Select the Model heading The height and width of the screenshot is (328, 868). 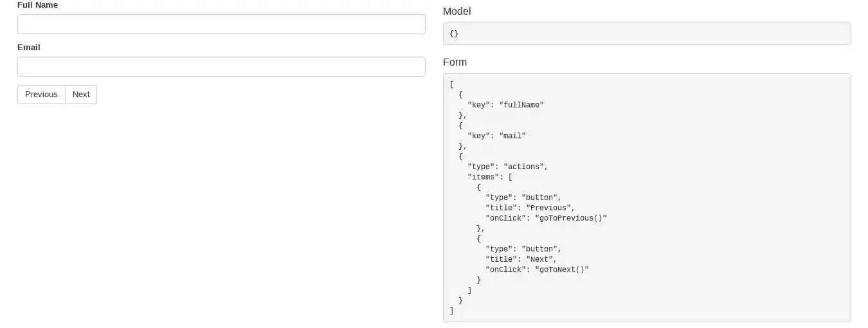point(457,11)
